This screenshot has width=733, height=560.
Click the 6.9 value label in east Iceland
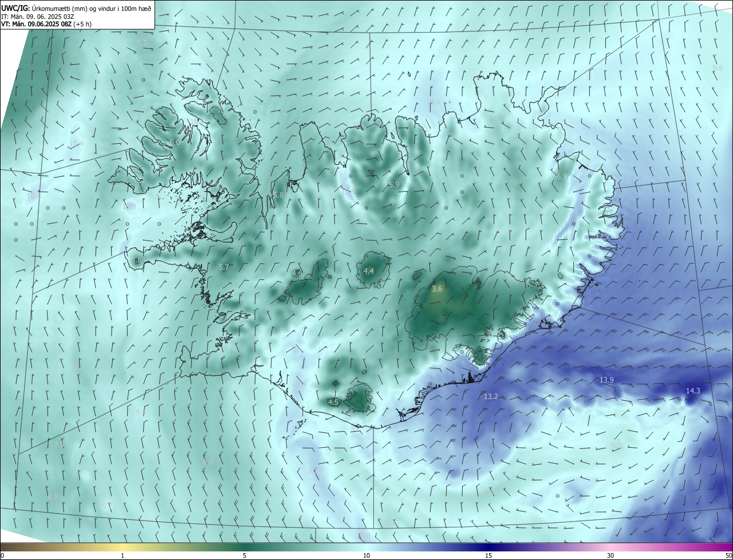(x=562, y=177)
